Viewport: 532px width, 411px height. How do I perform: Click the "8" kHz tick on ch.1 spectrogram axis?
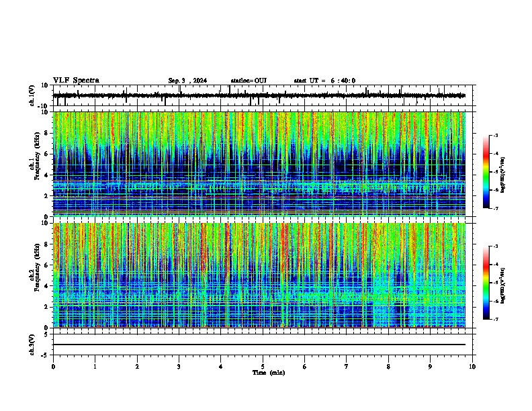pos(46,133)
